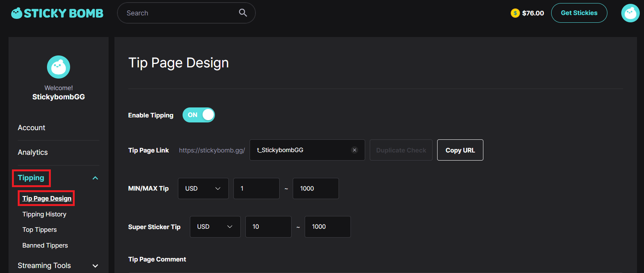
Task: Click the Super Sticker Tip label
Action: (x=154, y=227)
